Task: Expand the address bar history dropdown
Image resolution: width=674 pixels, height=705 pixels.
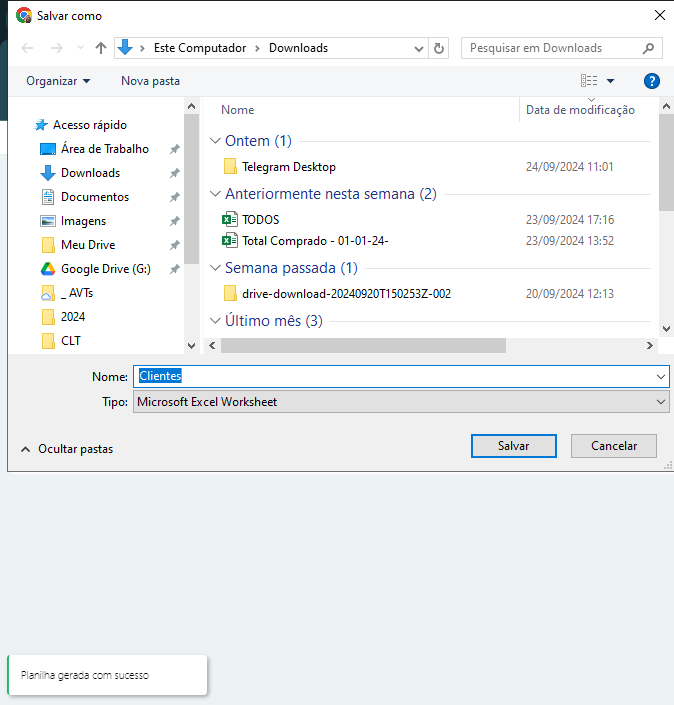Action: click(419, 48)
